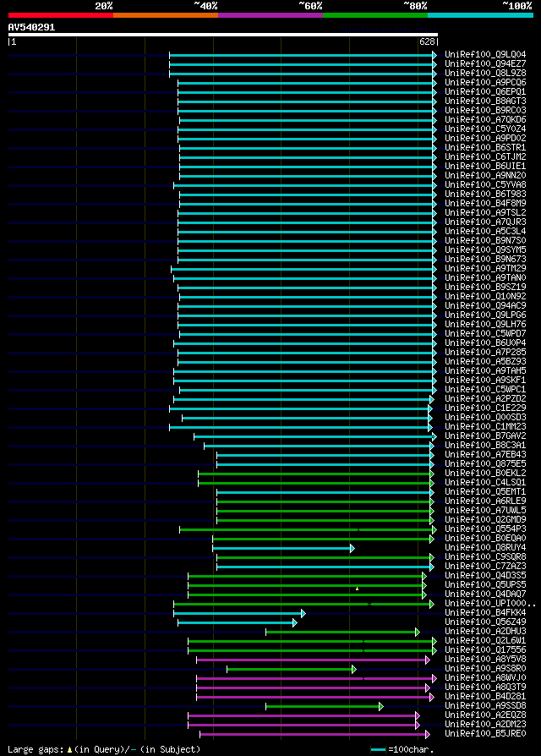Open hit UniRef100_A7QKD6
This screenshot has height=756, width=541.
click(485, 119)
